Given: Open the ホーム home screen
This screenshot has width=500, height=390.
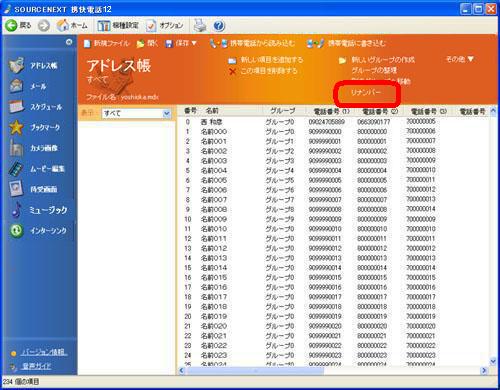Looking at the screenshot, I should click(72, 25).
